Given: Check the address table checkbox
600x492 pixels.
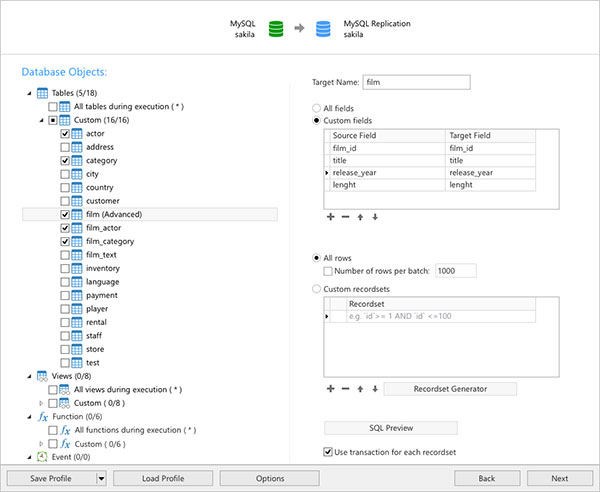Looking at the screenshot, I should pyautogui.click(x=66, y=147).
